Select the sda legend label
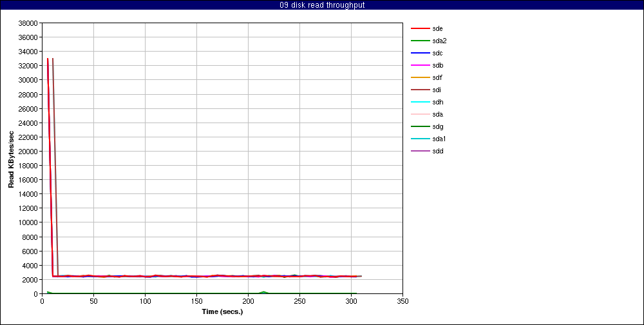The height and width of the screenshot is (325, 644). pos(437,114)
